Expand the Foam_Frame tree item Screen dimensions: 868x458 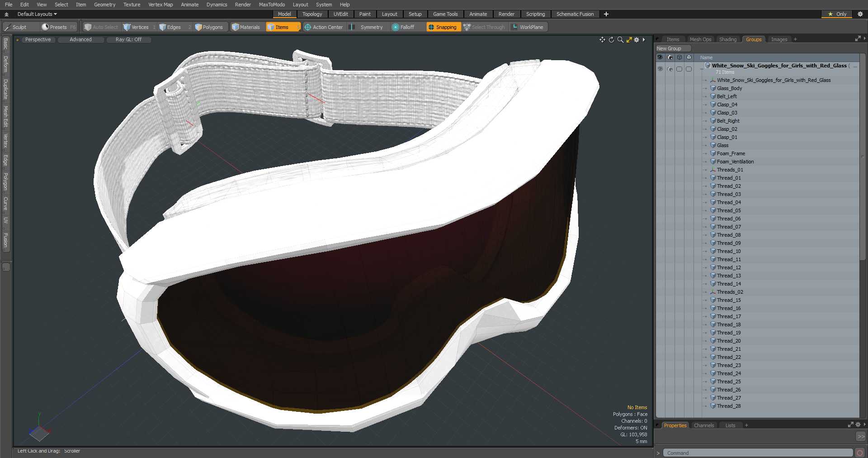click(705, 153)
